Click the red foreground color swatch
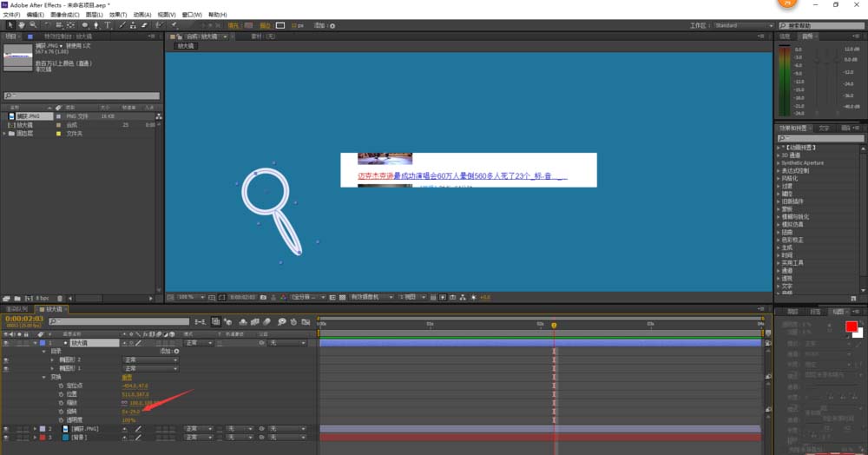868x455 pixels. tap(852, 326)
